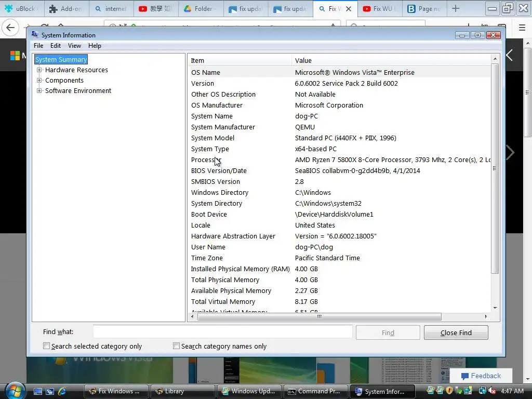Click the Show Desktop quick launch icon
The image size is (532, 399).
point(37,391)
